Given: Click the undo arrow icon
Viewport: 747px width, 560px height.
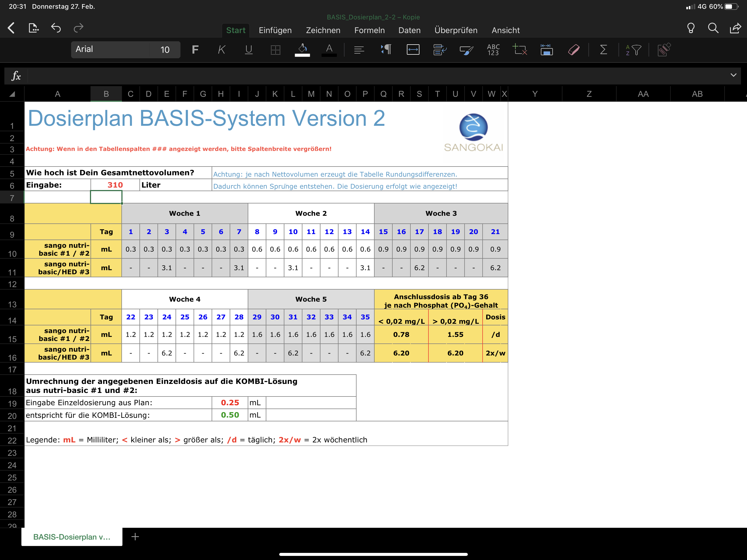Looking at the screenshot, I should click(x=56, y=28).
